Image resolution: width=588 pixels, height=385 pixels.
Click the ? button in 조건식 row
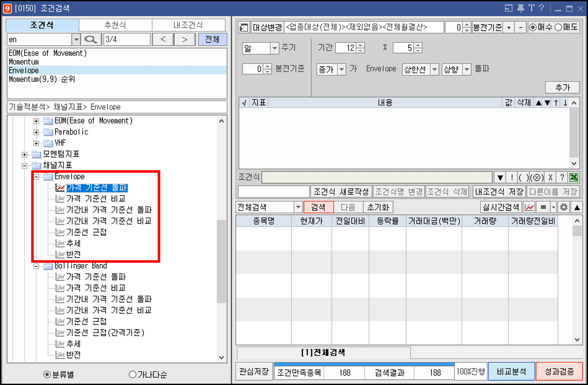tap(562, 177)
